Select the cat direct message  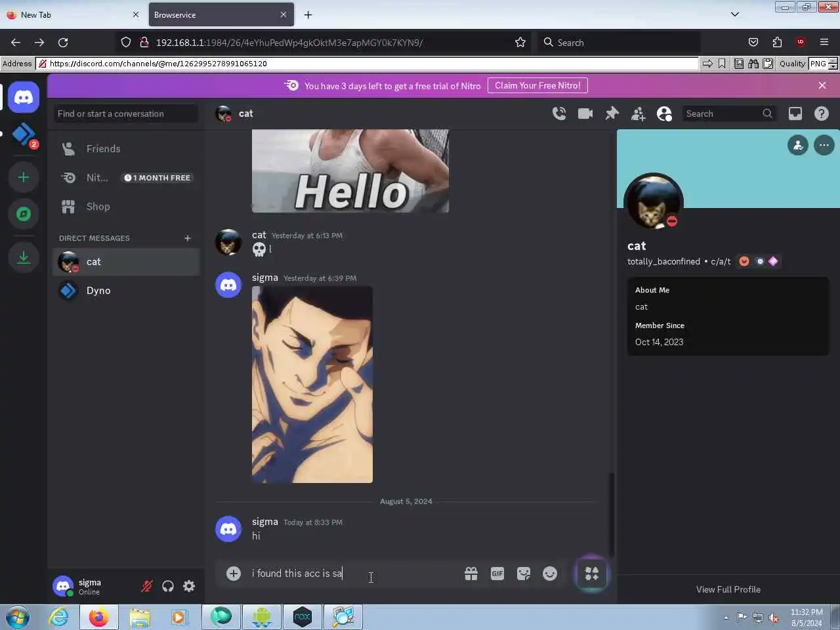[126, 262]
